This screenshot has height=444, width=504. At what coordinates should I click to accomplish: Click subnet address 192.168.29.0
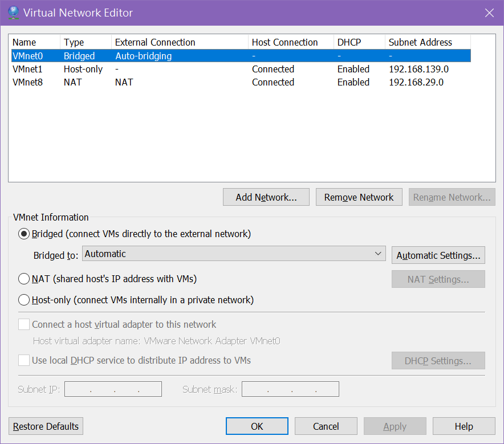coord(416,82)
